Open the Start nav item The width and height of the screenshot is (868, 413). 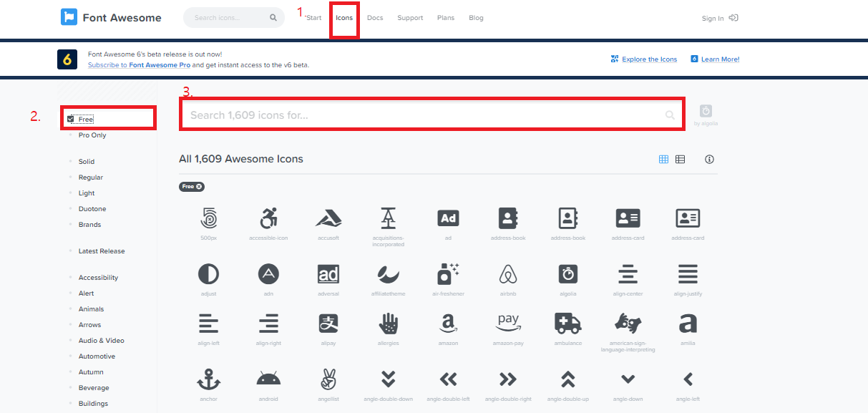pos(313,18)
